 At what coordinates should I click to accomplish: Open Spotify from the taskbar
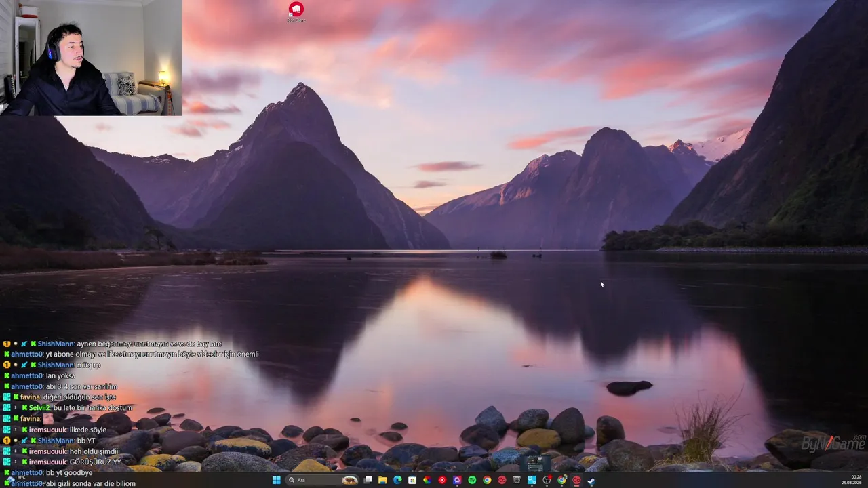(472, 480)
